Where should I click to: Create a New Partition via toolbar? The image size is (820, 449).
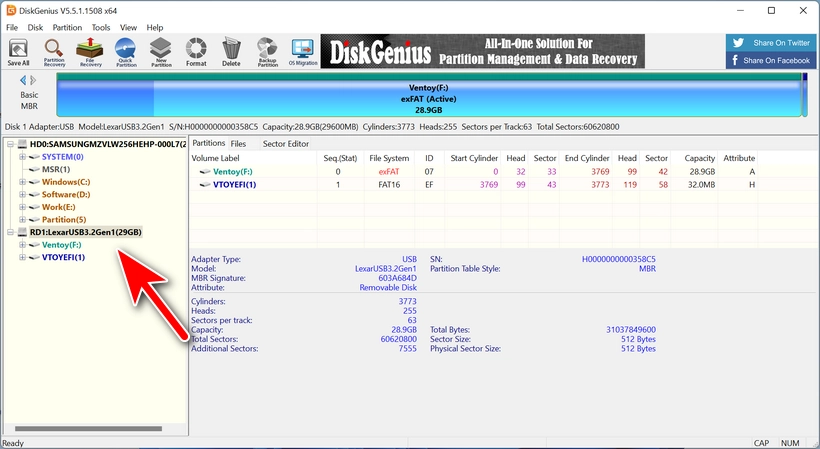[161, 52]
